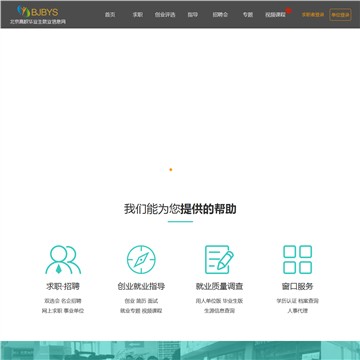Click the 简历 link

[x=141, y=301]
